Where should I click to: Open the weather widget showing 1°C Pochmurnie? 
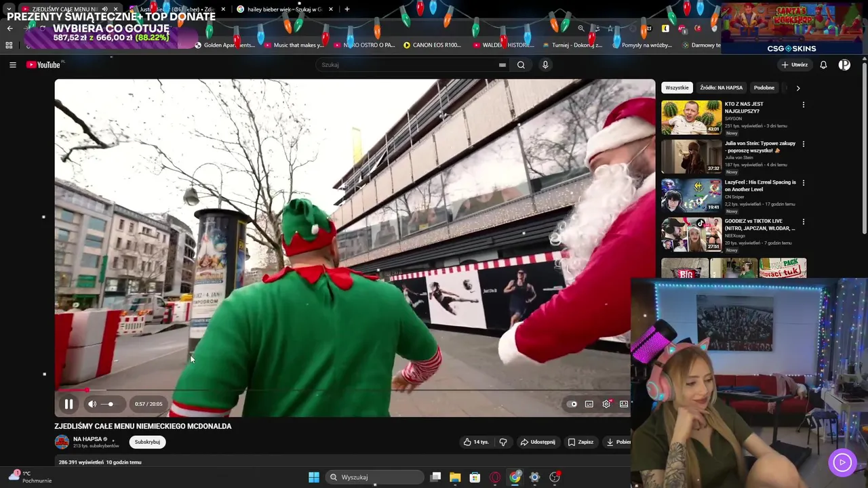[30, 477]
